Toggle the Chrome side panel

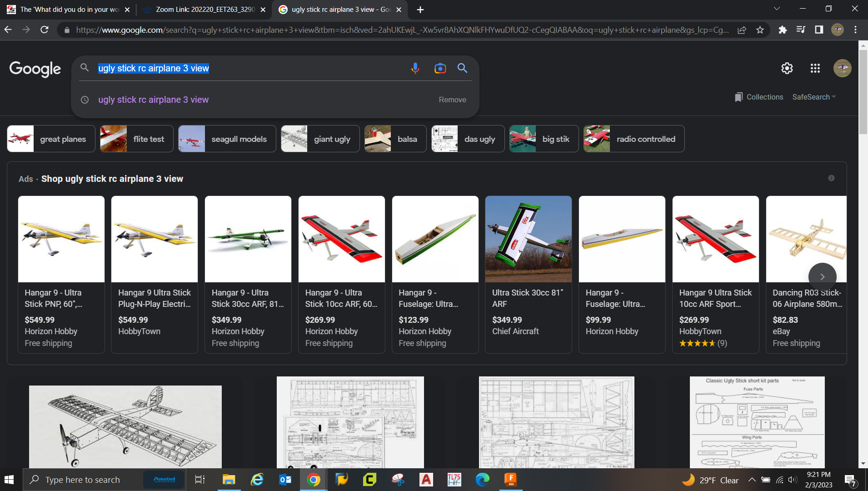pyautogui.click(x=819, y=30)
